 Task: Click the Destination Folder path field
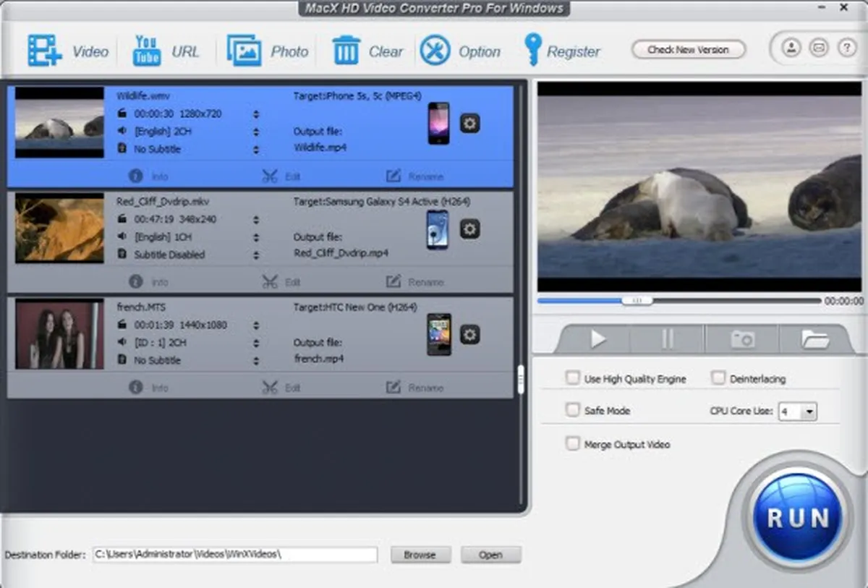(235, 555)
